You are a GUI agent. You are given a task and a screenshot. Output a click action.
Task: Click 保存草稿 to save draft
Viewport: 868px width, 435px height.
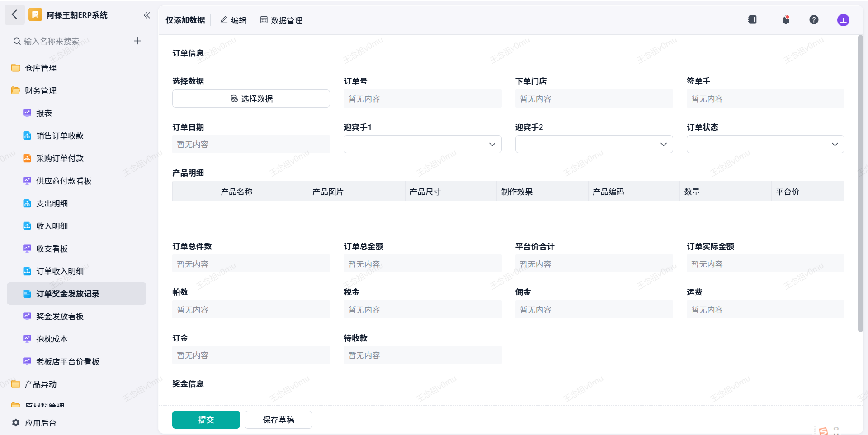278,420
